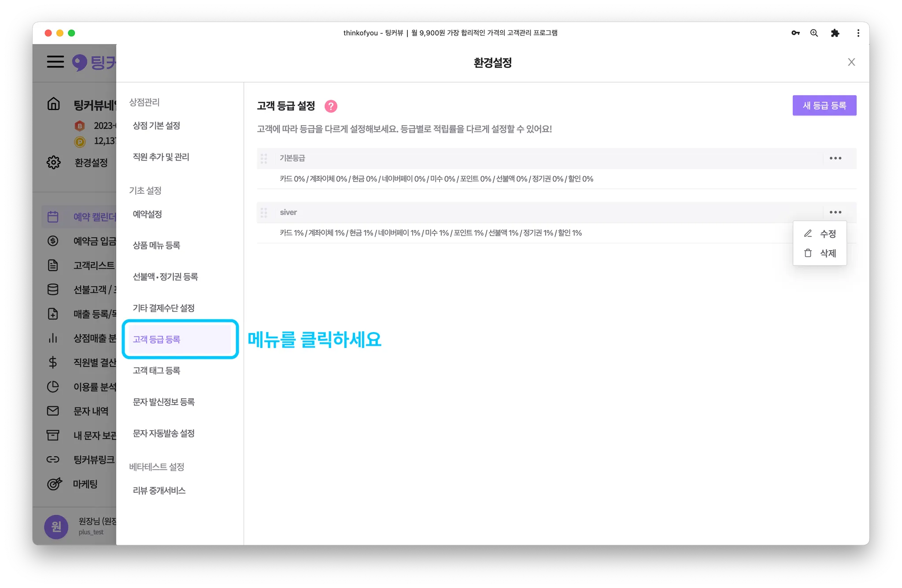This screenshot has width=902, height=588.
Task: Click the pink help question mark icon
Action: (x=331, y=106)
